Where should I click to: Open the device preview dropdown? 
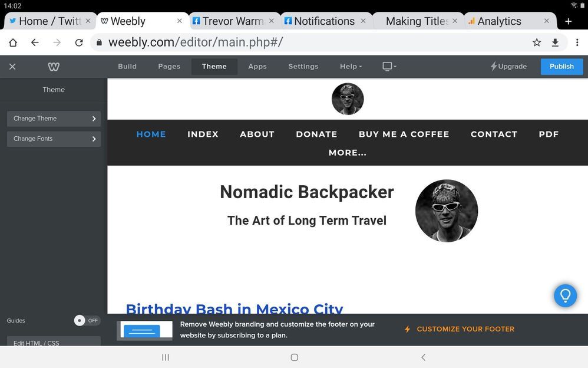click(x=389, y=67)
